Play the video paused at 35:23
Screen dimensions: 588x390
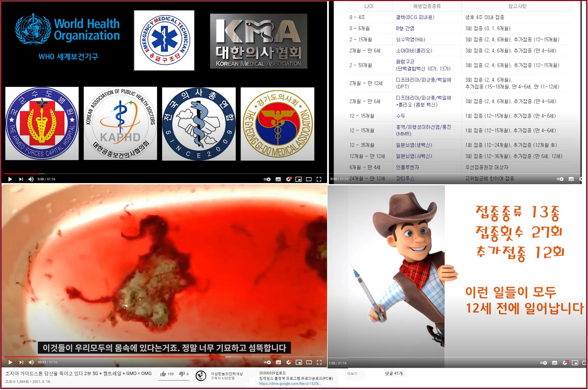tap(10, 363)
